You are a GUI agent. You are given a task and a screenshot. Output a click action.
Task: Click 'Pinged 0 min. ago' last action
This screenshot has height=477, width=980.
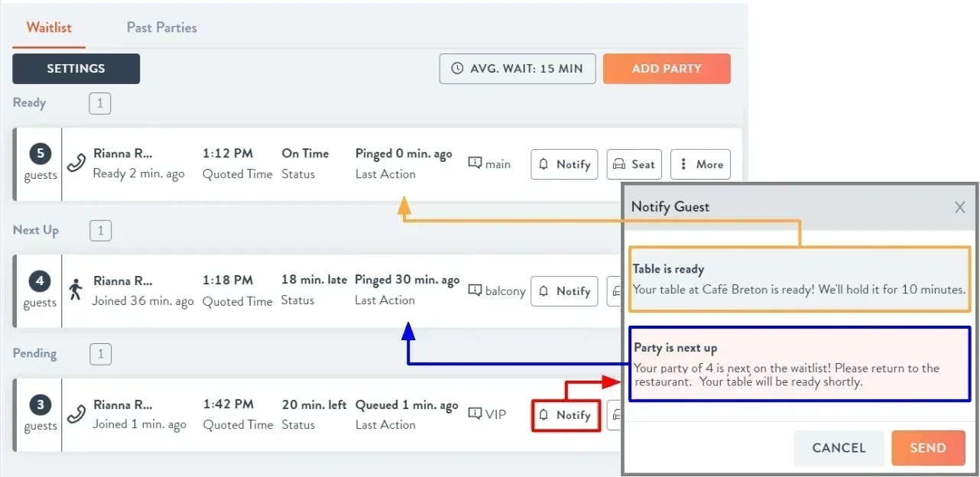click(x=404, y=154)
